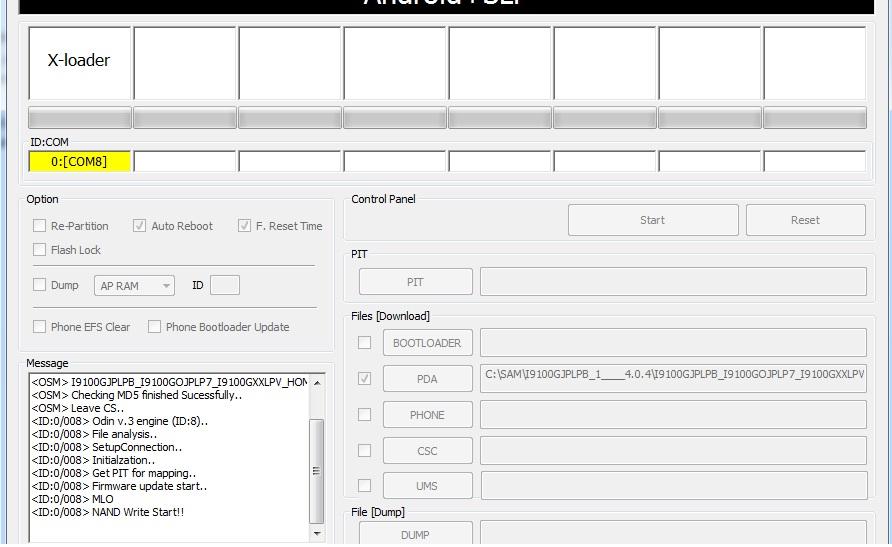The image size is (892, 547).
Task: Click the UMS file path field
Action: tap(674, 486)
